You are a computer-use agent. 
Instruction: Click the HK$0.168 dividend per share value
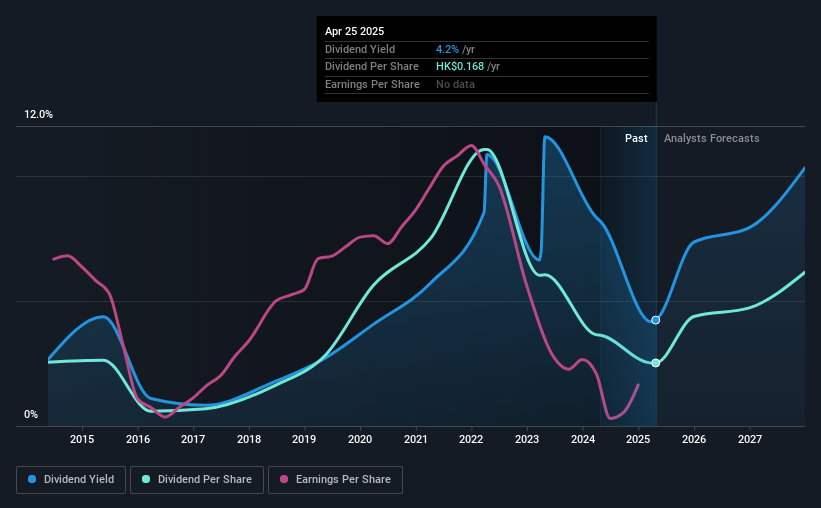point(460,67)
